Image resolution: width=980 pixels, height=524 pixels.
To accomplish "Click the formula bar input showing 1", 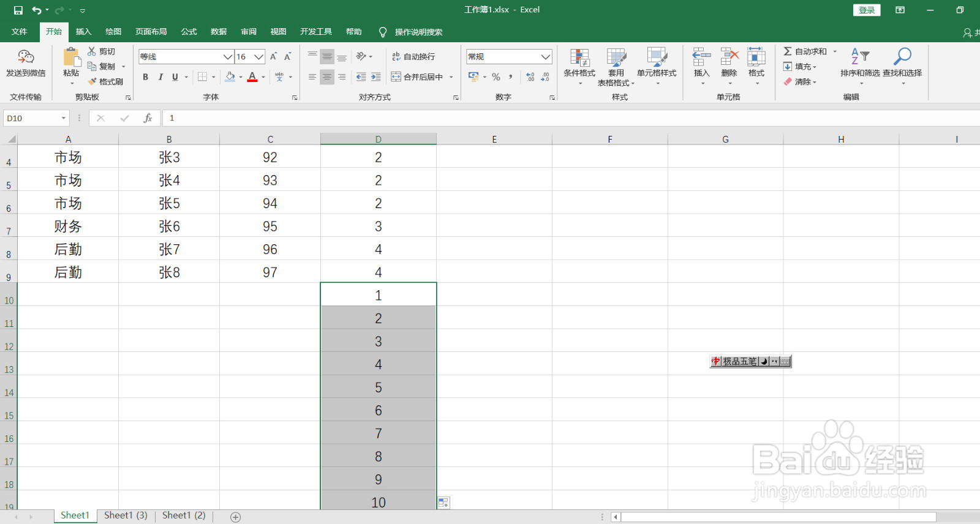I will pos(570,118).
